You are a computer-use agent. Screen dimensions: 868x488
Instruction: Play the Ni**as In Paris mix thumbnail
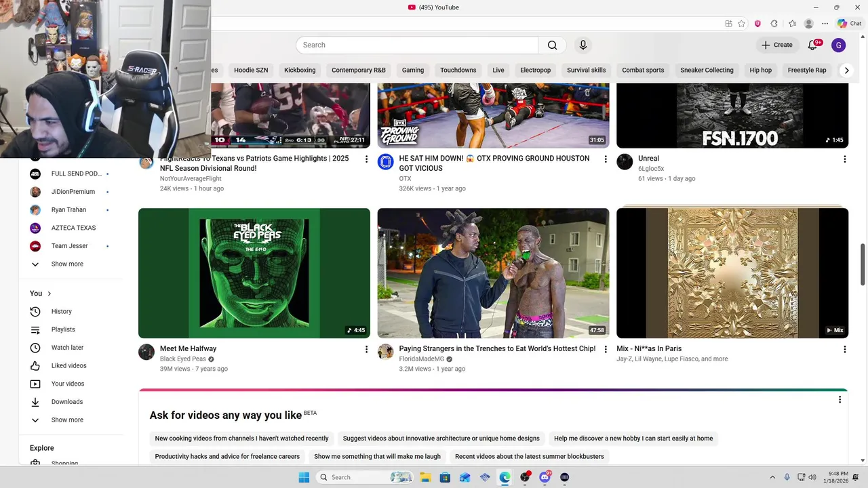[x=732, y=273]
